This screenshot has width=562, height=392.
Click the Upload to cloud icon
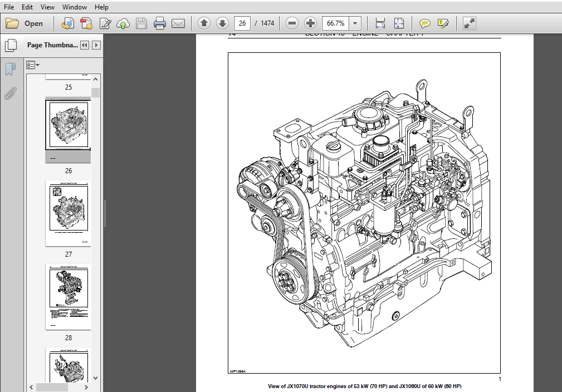click(x=123, y=23)
